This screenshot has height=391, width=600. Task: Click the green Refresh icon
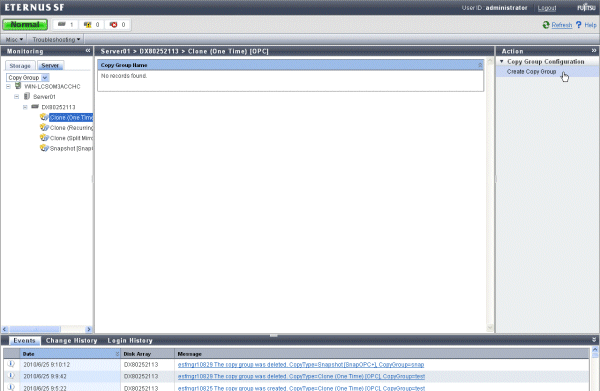(546, 25)
